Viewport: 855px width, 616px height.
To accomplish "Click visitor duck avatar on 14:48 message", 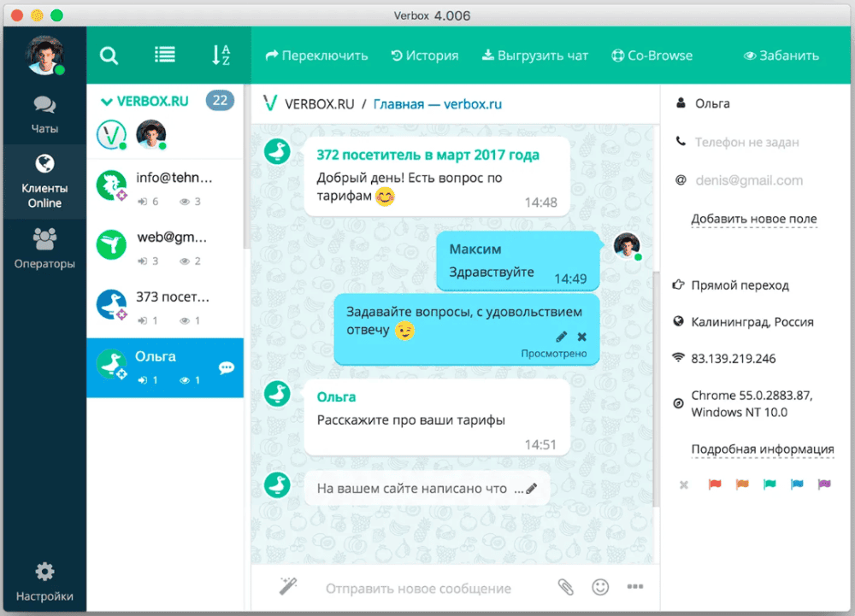I will click(x=278, y=151).
